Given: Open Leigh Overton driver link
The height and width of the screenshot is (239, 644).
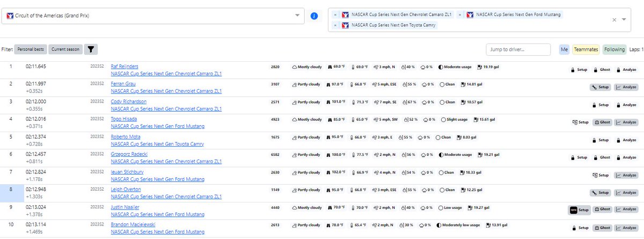Looking at the screenshot, I should click(x=126, y=190).
